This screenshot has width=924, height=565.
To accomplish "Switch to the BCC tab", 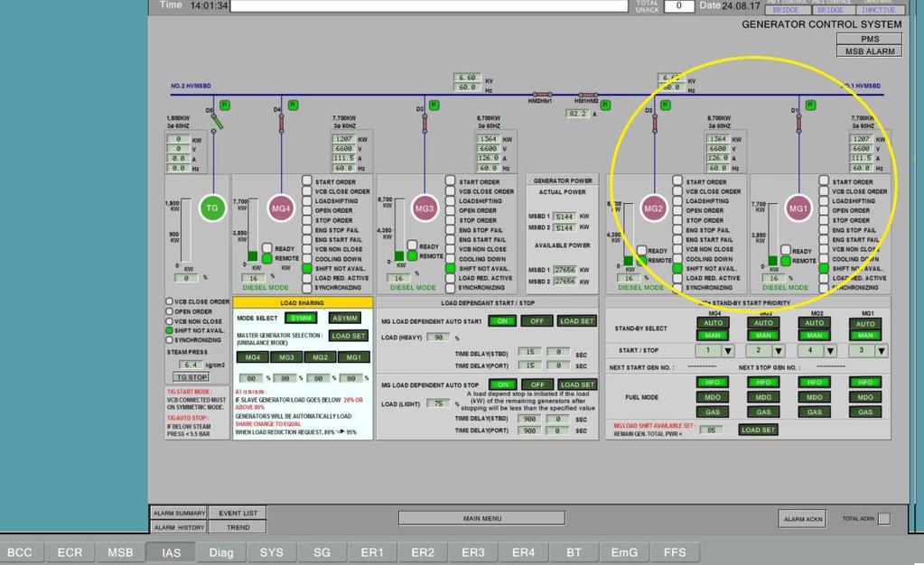I will coord(20,552).
